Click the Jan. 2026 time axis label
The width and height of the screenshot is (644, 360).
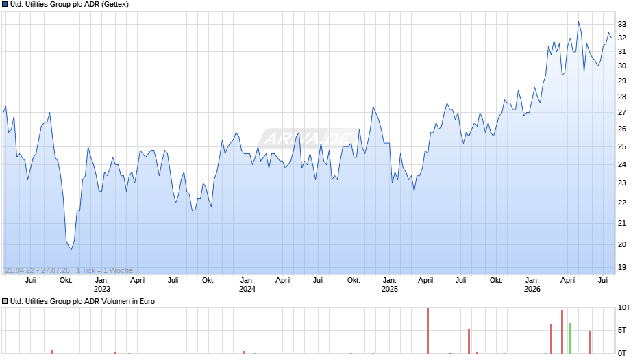coord(532,285)
